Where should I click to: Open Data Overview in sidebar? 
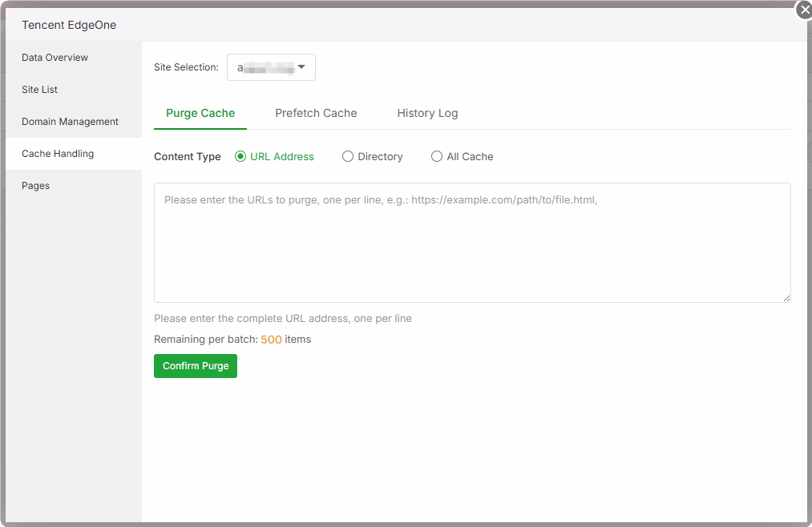(x=74, y=58)
